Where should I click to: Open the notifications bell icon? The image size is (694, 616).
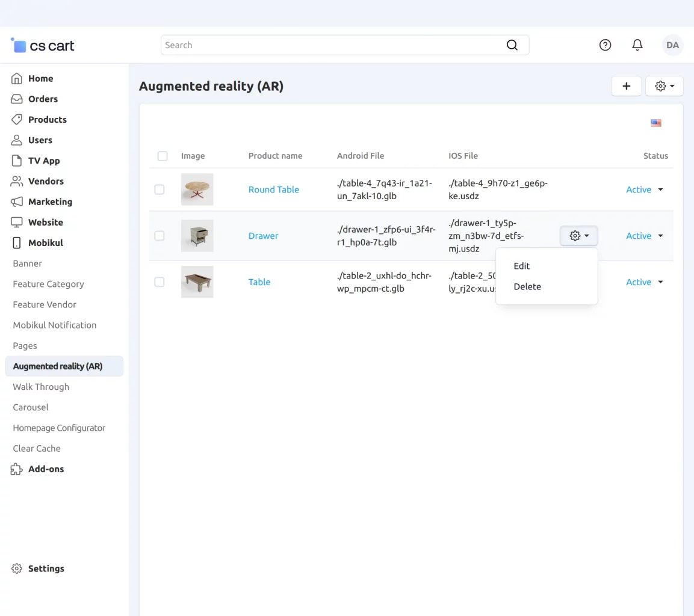[x=637, y=45]
